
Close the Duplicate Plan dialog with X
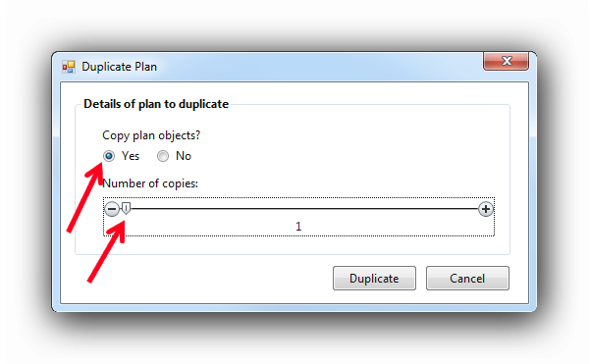point(506,61)
